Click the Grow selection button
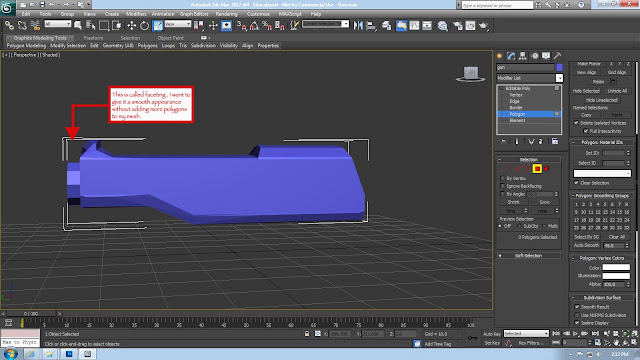This screenshot has width=640, height=360. tap(544, 202)
